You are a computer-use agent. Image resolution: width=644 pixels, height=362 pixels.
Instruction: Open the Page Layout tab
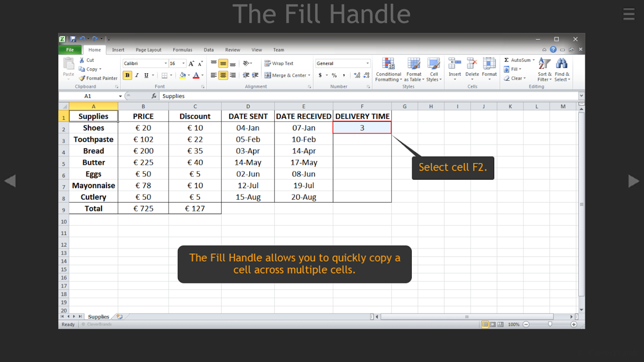coord(149,50)
